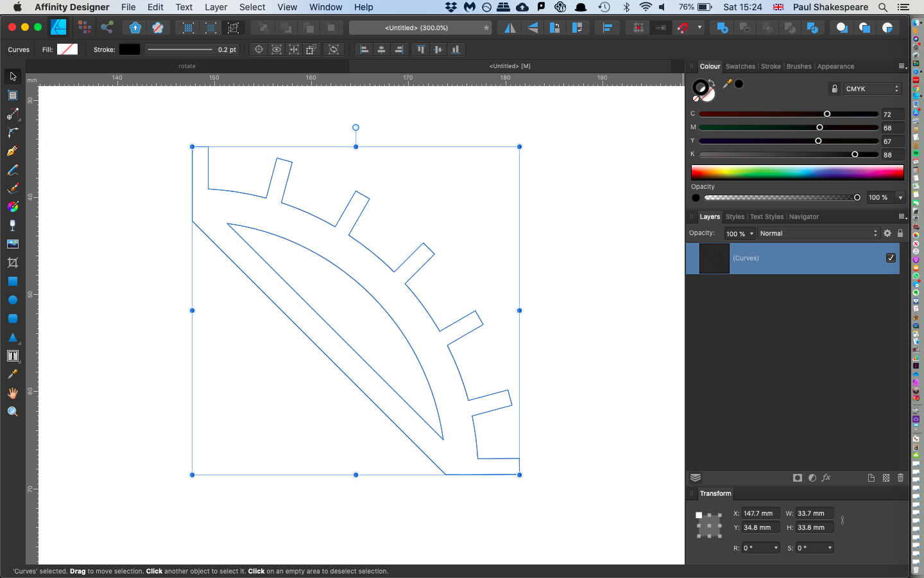Click the Fill colour swatch

(x=67, y=49)
